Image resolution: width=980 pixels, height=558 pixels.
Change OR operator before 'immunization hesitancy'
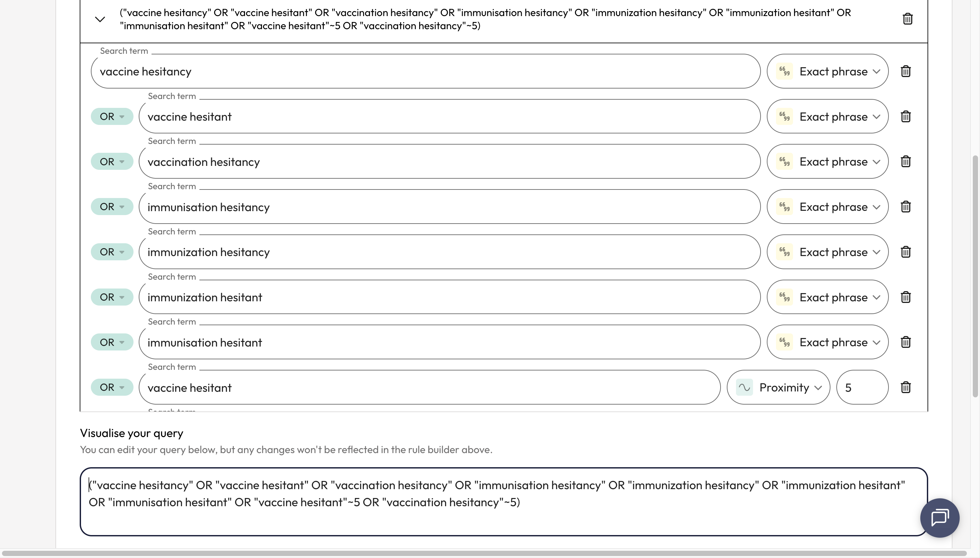click(112, 252)
